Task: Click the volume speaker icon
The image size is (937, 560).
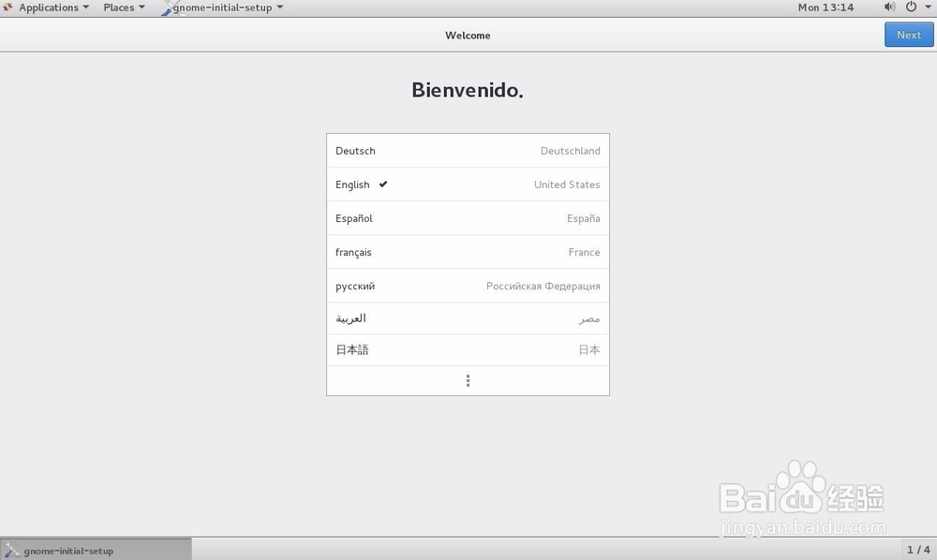Action: 889,7
